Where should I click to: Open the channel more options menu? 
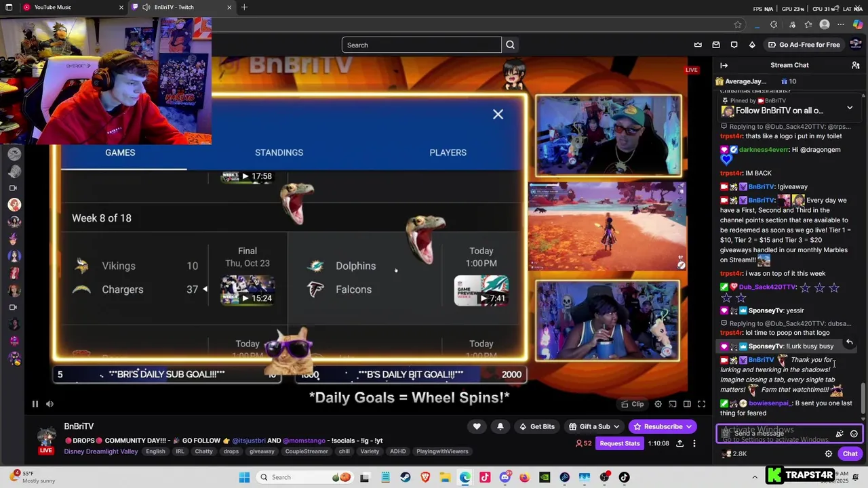(694, 443)
